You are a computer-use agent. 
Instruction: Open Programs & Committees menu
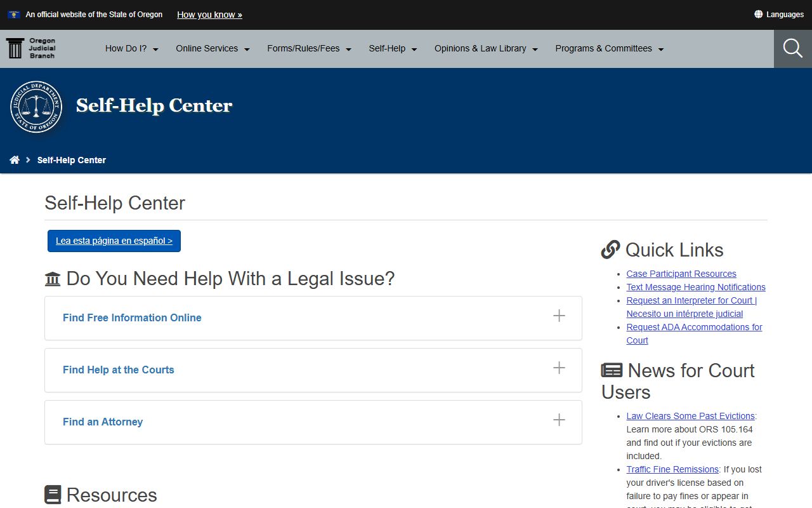pyautogui.click(x=610, y=48)
